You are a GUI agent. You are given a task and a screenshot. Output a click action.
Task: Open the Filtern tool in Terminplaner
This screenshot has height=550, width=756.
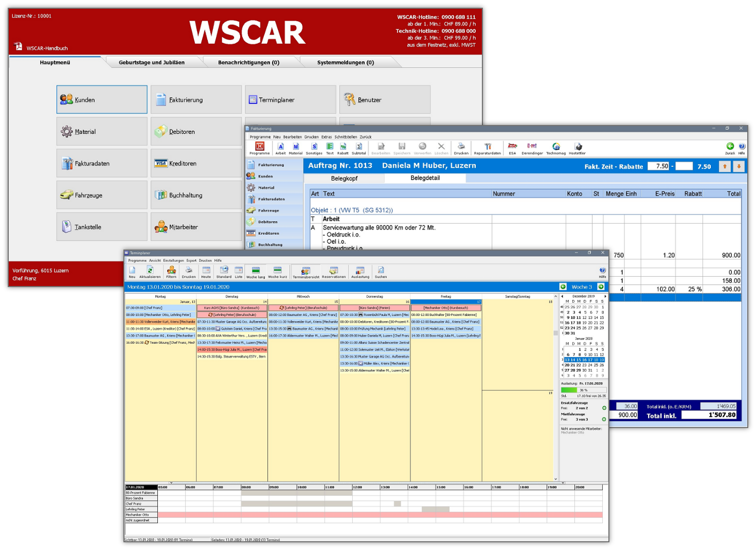(171, 271)
